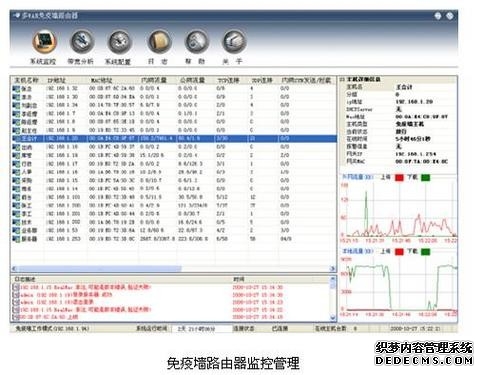The height and width of the screenshot is (375, 484).
Task: Select MAC address 00:19:E0:72:3B:0C cell
Action: tap(112, 239)
